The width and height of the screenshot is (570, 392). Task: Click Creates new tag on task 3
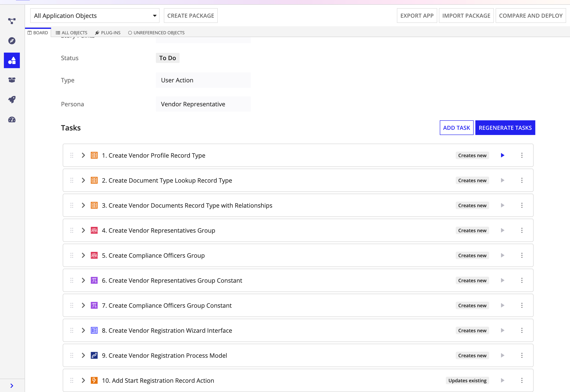click(x=472, y=205)
